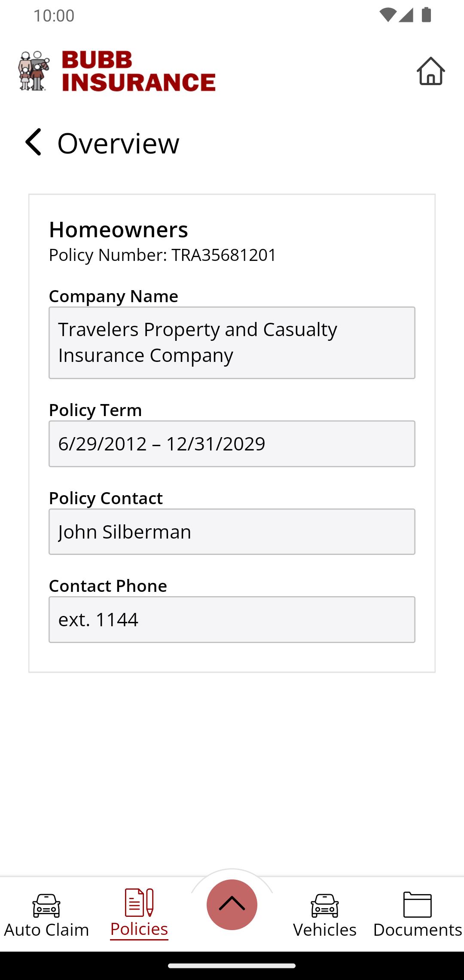This screenshot has height=980, width=464.
Task: Open the Auto Claim car icon
Action: [46, 906]
